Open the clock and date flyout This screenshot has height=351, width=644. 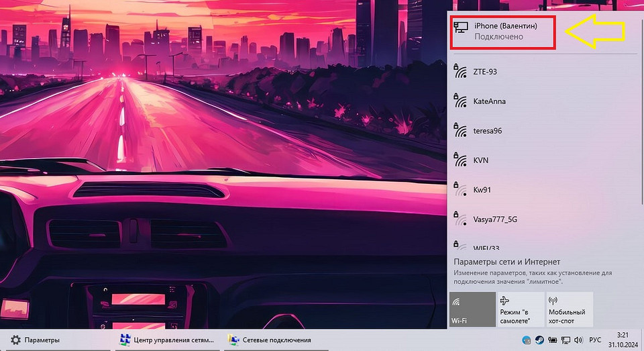click(625, 340)
